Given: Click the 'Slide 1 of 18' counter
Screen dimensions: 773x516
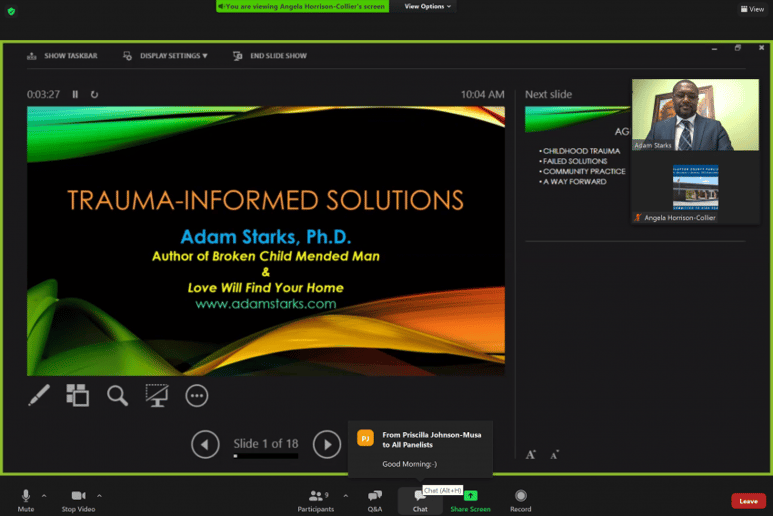Looking at the screenshot, I should point(266,444).
